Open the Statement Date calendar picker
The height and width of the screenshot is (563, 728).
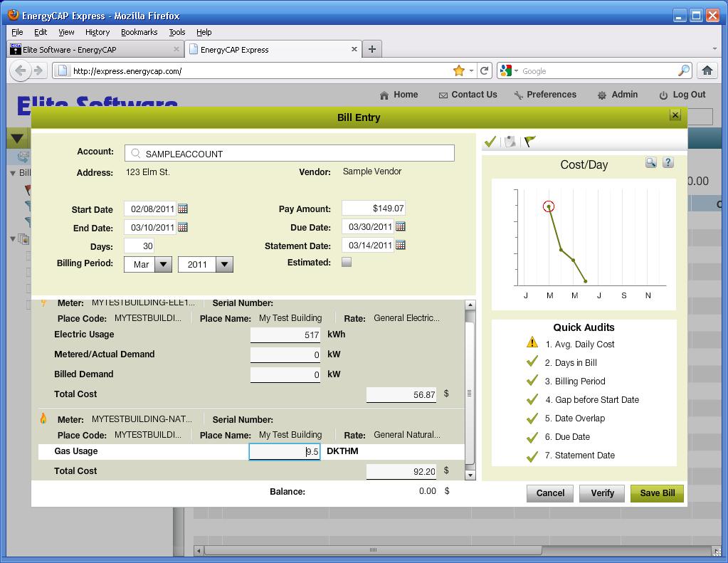[401, 245]
